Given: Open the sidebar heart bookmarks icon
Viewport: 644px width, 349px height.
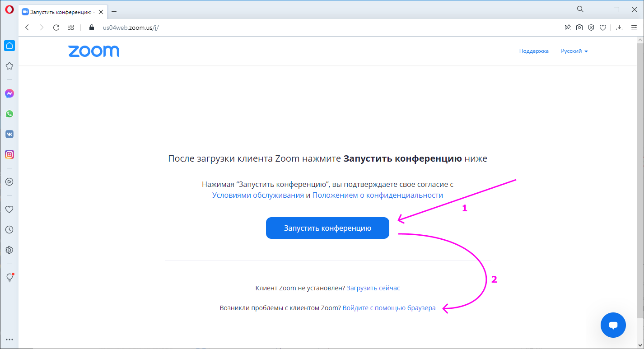Looking at the screenshot, I should click(9, 209).
